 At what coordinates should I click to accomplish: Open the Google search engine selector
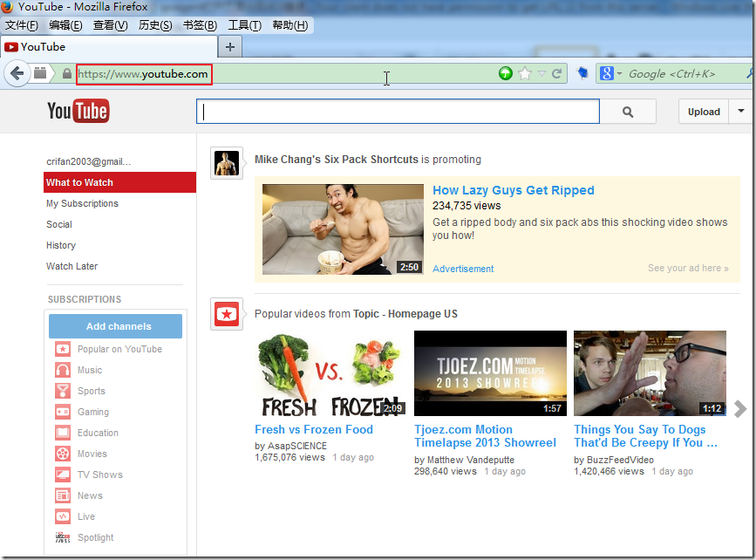(610, 73)
